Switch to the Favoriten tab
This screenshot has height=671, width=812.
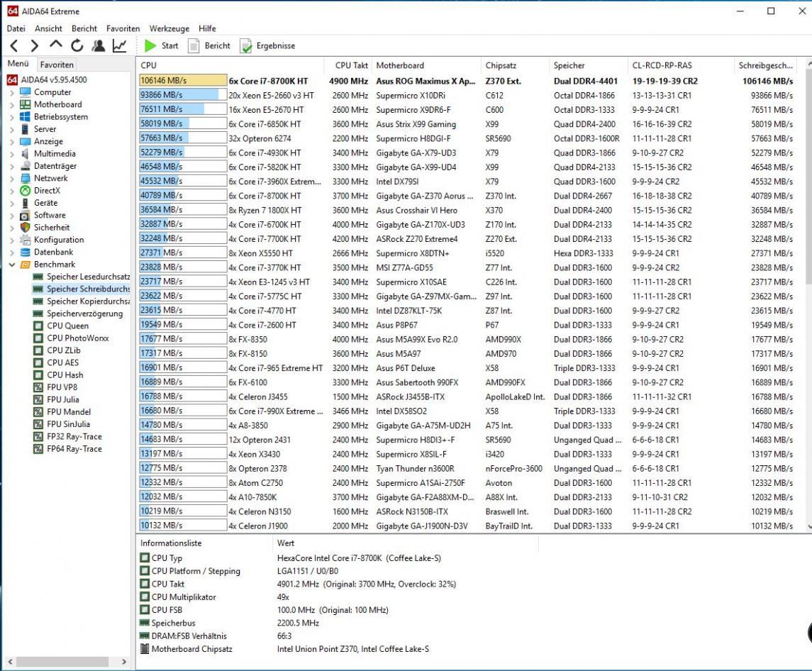pos(57,65)
